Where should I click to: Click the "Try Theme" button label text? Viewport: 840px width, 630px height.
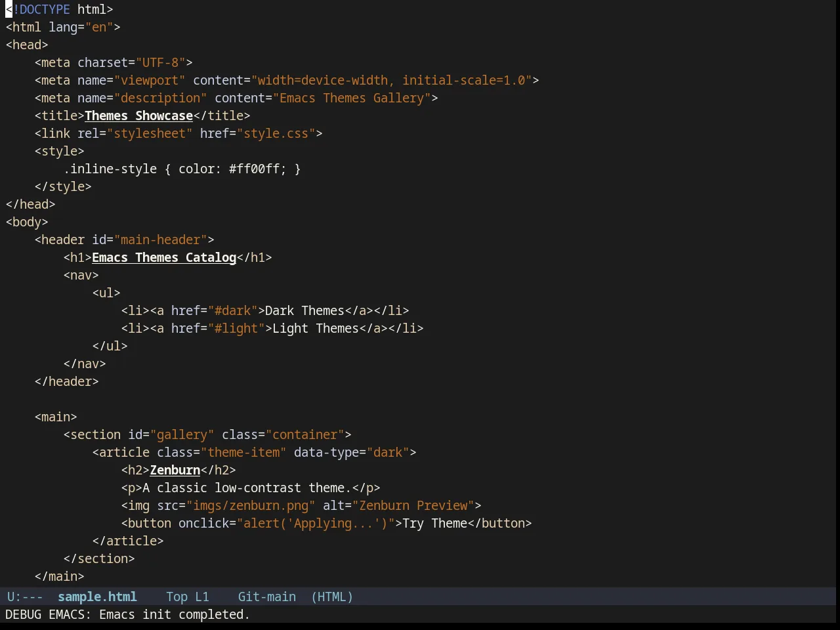(x=434, y=523)
